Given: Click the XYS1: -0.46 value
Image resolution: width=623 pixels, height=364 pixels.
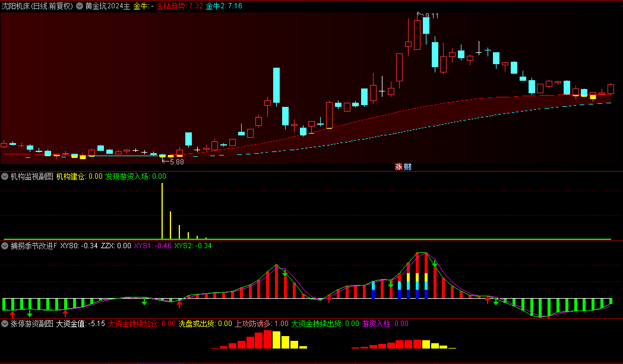Looking at the screenshot, I should pos(153,246).
